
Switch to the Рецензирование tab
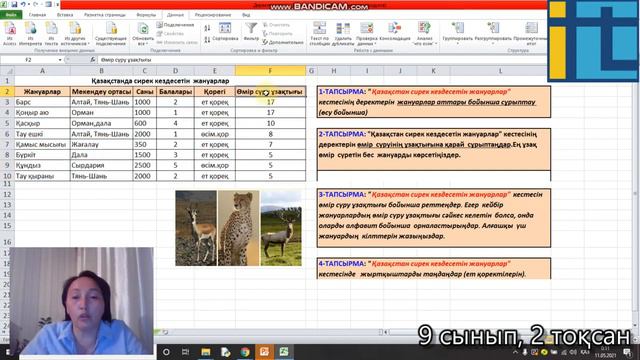pyautogui.click(x=213, y=15)
